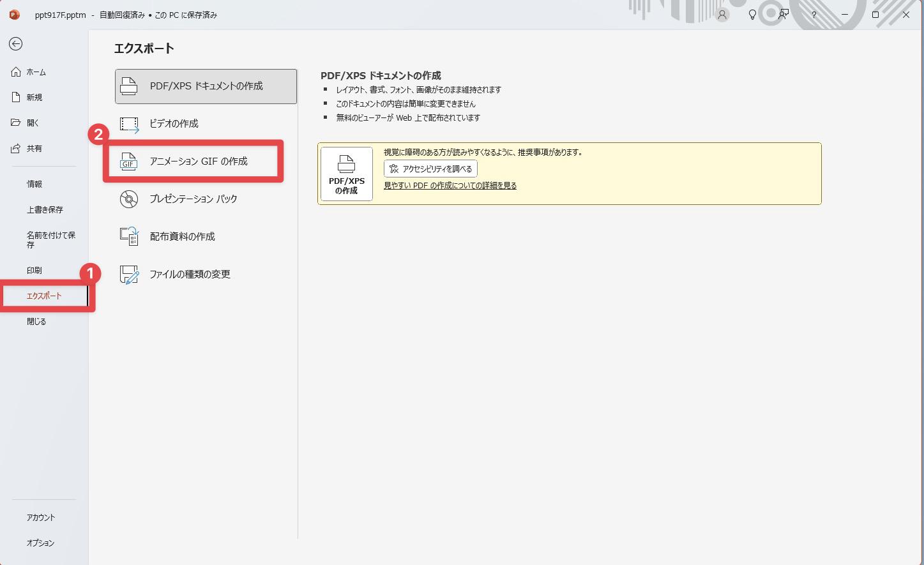Click the help question mark
Viewport: 924px width, 565px height.
pyautogui.click(x=814, y=15)
